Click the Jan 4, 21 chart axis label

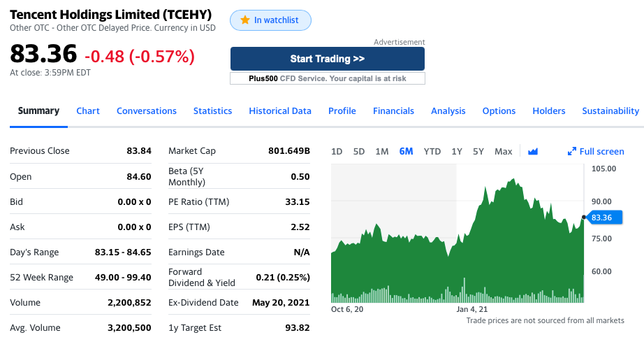pos(472,310)
